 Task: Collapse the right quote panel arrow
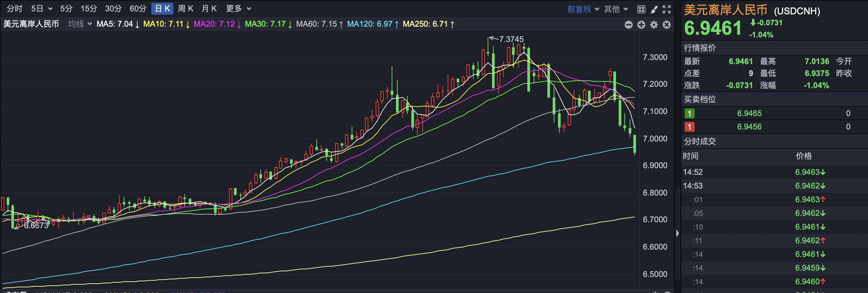pos(678,233)
